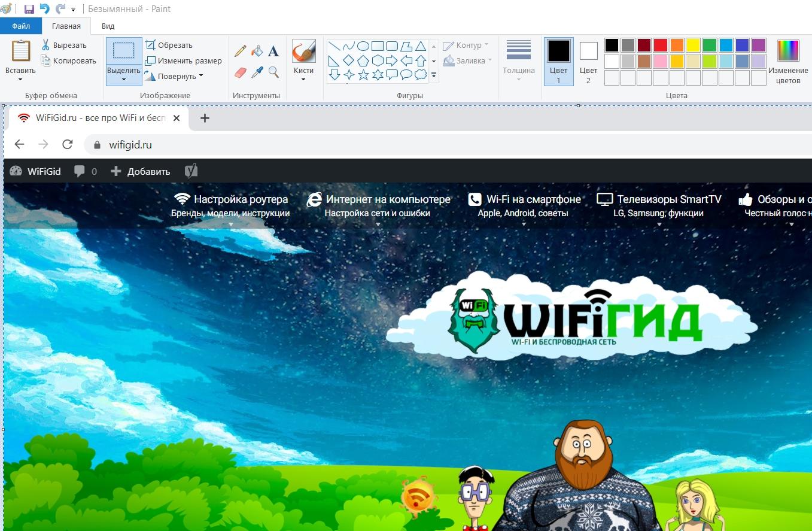Click Cut (Вырезать)
The height and width of the screenshot is (531, 812).
click(x=63, y=45)
